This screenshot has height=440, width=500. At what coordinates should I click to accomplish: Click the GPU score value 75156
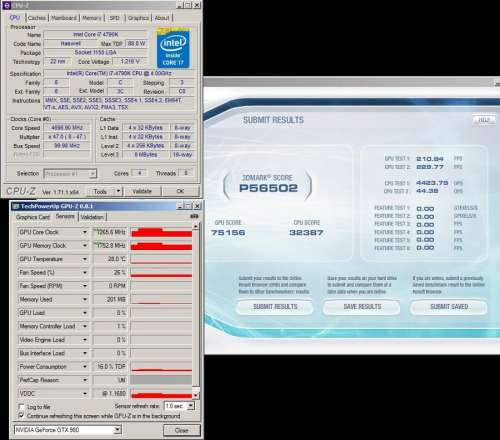tap(228, 233)
